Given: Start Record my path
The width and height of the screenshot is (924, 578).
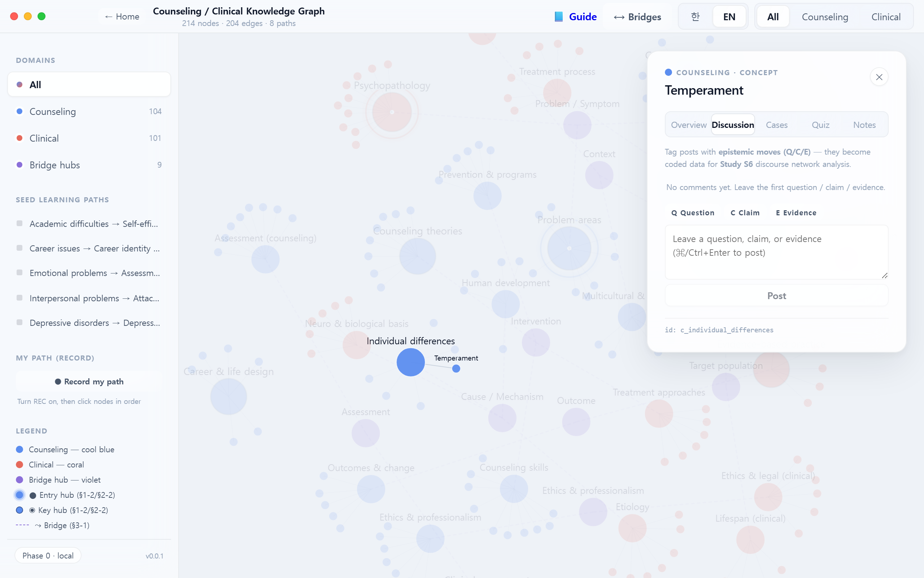Looking at the screenshot, I should [x=89, y=381].
